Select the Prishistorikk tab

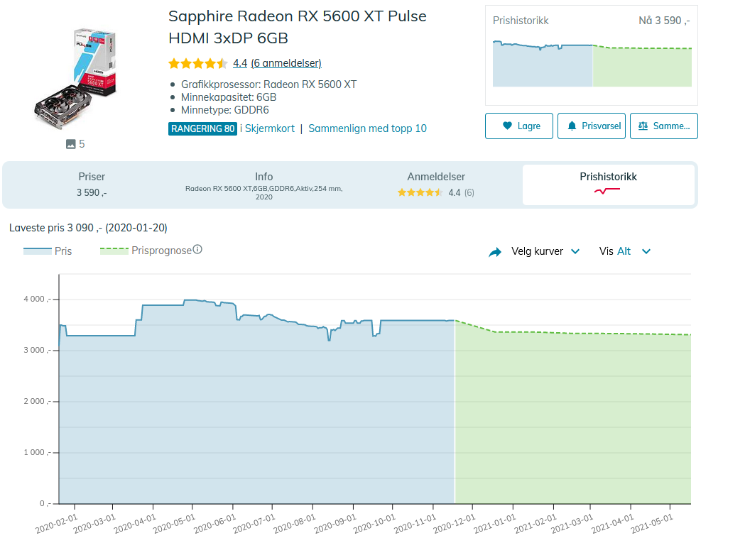pos(608,185)
